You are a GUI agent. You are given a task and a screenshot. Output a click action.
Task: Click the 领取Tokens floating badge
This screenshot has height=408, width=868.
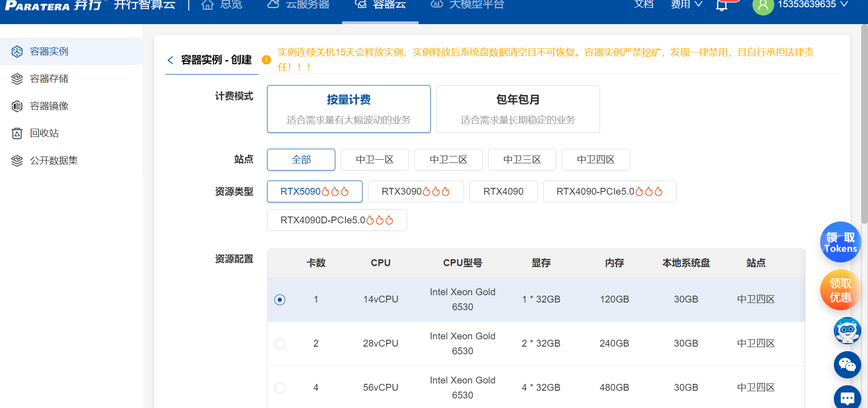(x=840, y=242)
